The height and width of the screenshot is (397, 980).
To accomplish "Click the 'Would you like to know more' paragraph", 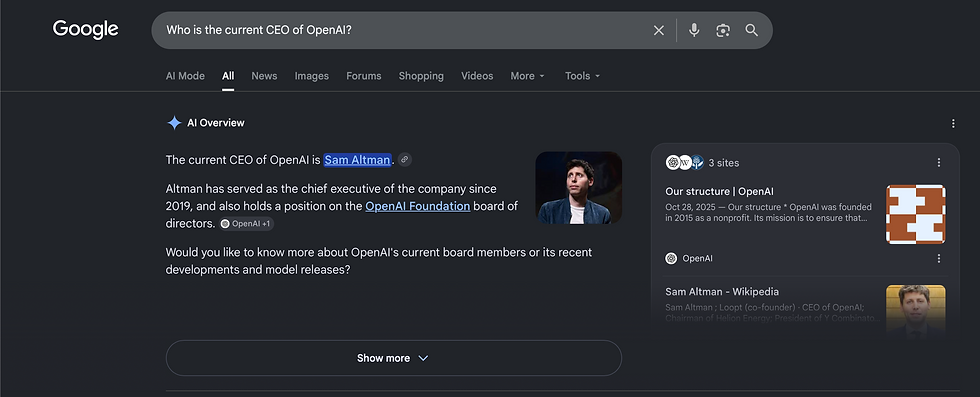I will tap(379, 261).
